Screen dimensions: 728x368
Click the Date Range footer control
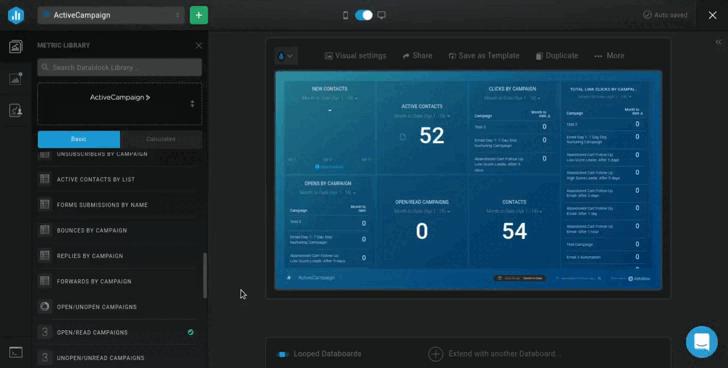(x=520, y=278)
